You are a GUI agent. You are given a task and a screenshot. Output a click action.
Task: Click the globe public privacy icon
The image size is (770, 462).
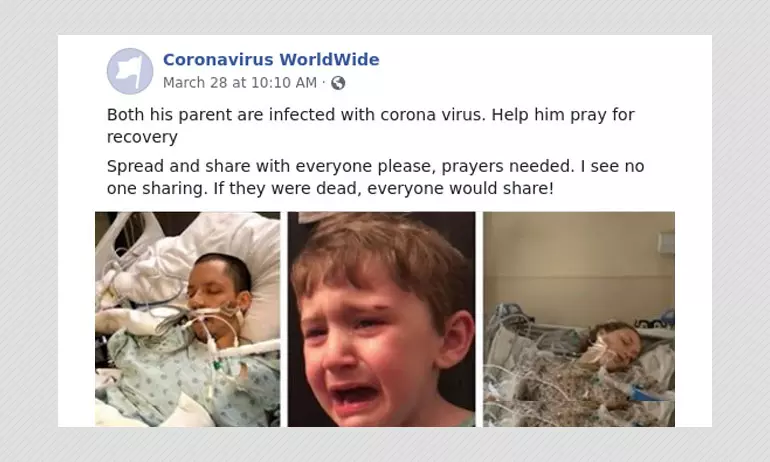pyautogui.click(x=338, y=83)
